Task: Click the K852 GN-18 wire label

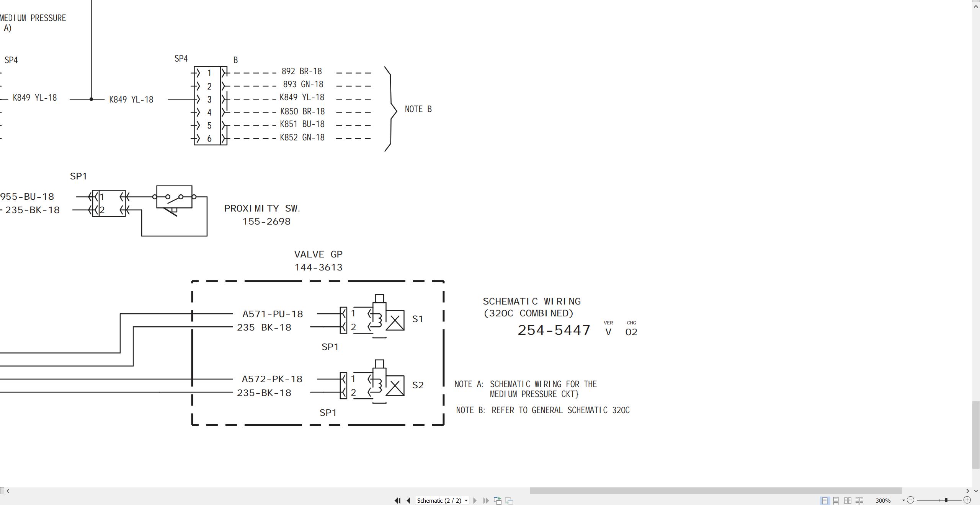Action: [x=302, y=137]
